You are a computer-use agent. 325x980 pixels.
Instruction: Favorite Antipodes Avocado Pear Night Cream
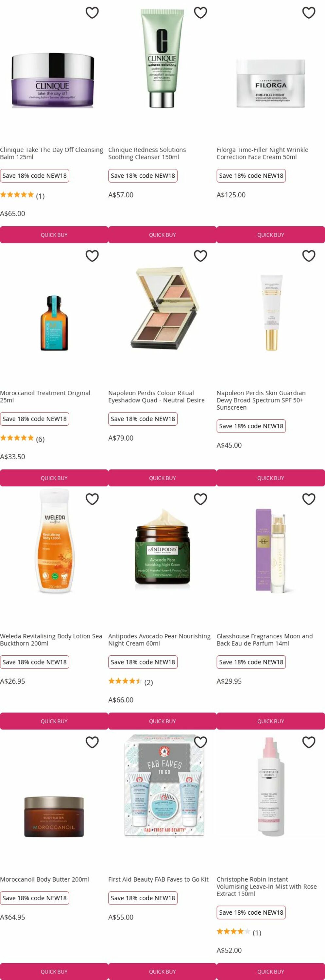[x=200, y=499]
